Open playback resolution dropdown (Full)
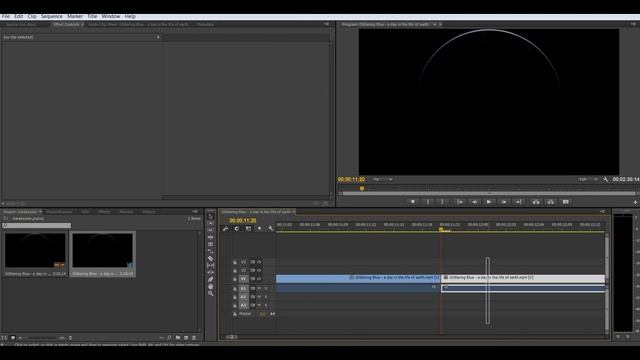The width and height of the screenshot is (640, 360). pos(588,179)
